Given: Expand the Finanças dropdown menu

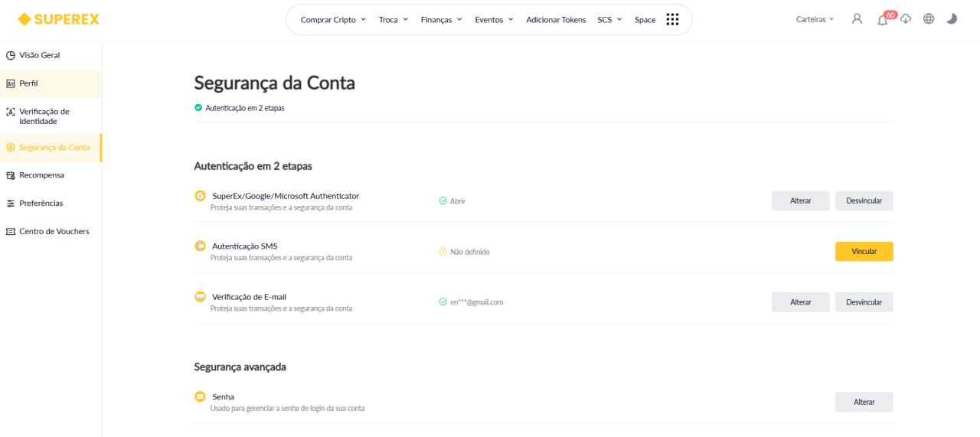Looking at the screenshot, I should click(442, 20).
